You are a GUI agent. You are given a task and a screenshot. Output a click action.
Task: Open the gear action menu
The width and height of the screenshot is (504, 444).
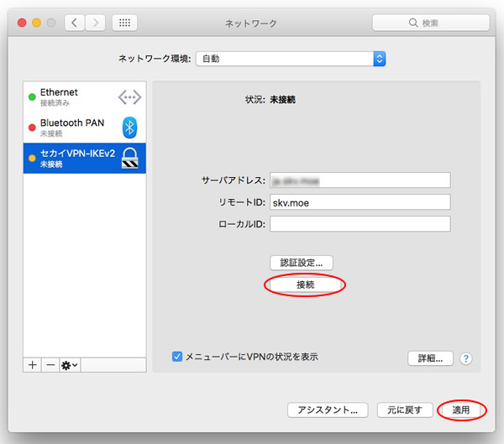click(x=69, y=366)
